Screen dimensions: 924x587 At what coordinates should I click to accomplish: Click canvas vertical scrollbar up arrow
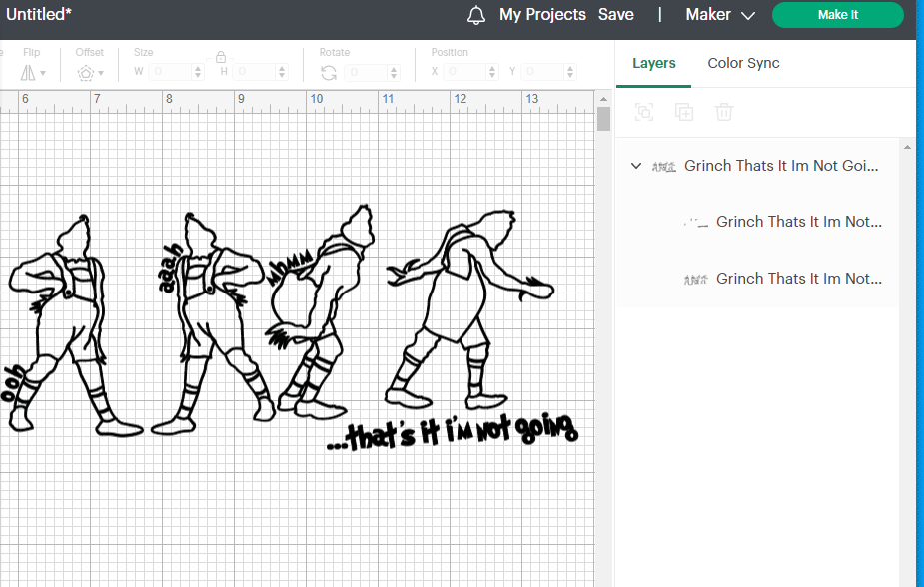[x=603, y=98]
